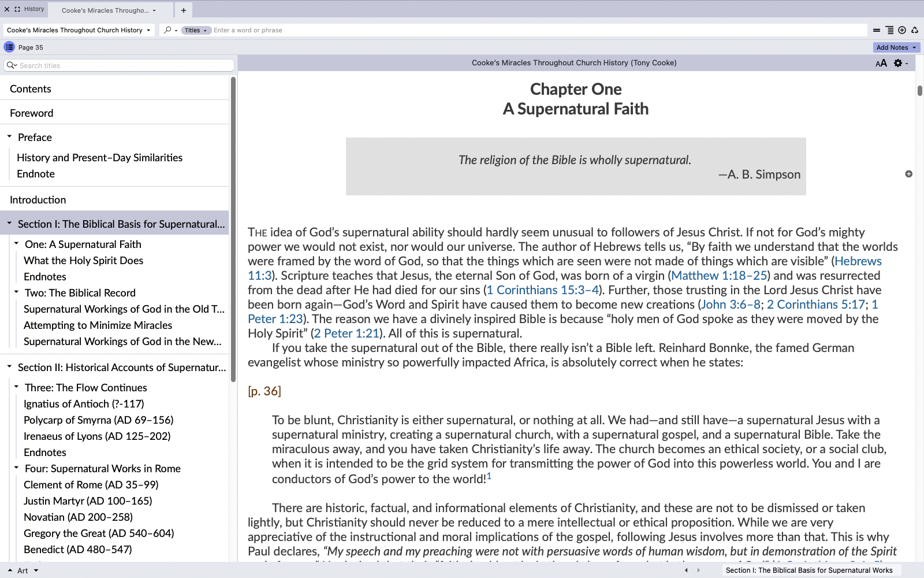The height and width of the screenshot is (578, 924).
Task: Select the Cooke's Miracles Througho... tab
Action: tap(105, 10)
